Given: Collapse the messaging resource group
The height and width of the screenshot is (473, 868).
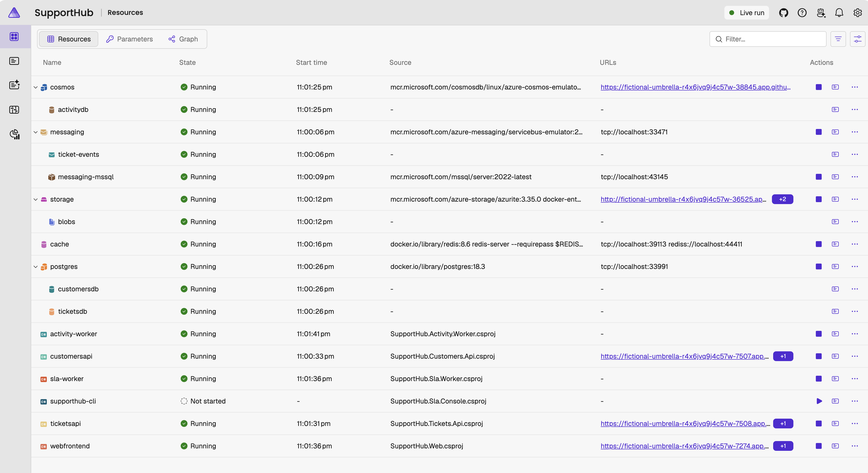Looking at the screenshot, I should (35, 132).
